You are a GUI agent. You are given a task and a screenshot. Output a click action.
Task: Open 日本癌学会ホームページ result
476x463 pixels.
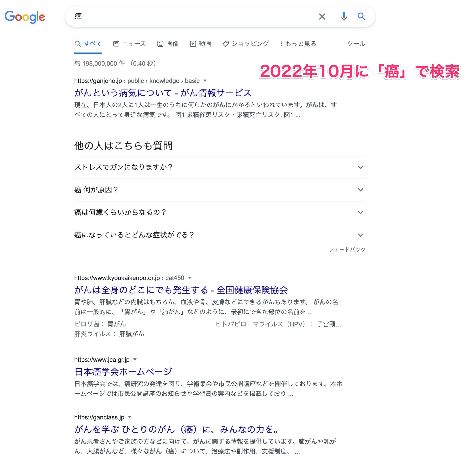pos(123,372)
